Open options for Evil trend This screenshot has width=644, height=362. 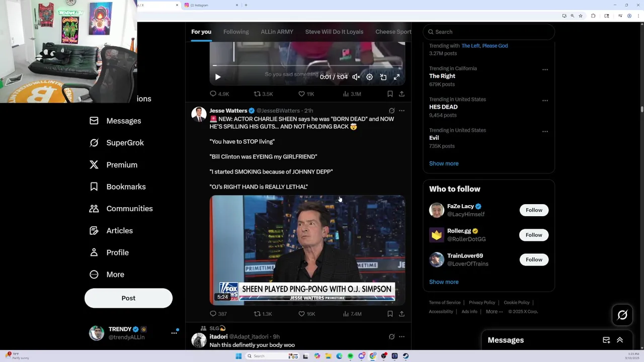click(x=545, y=132)
